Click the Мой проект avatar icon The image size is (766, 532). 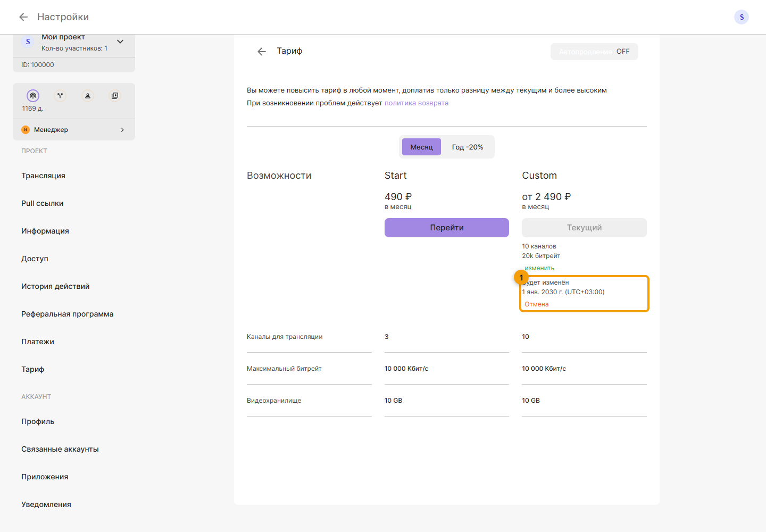tap(28, 41)
